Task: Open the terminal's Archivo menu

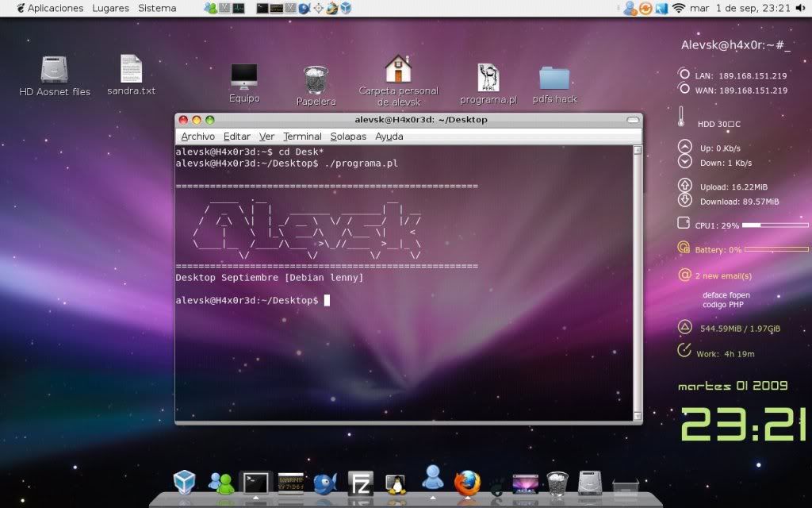Action: click(197, 137)
